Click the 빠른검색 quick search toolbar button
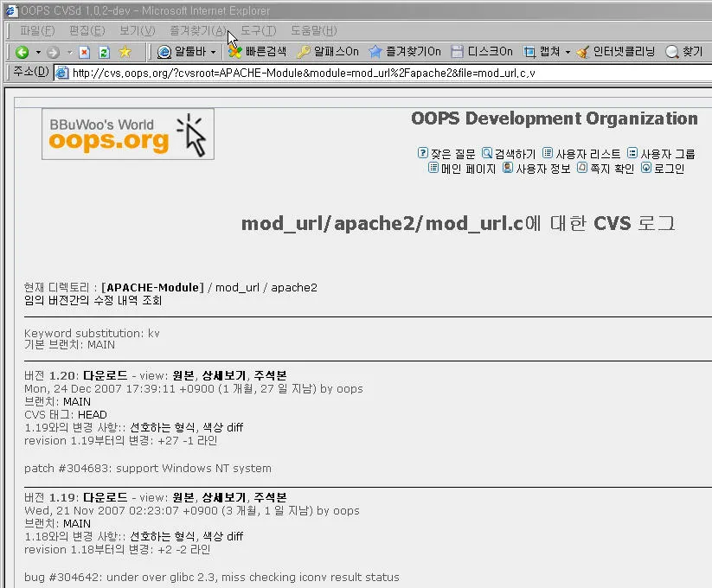Image resolution: width=712 pixels, height=588 pixels. 257,52
